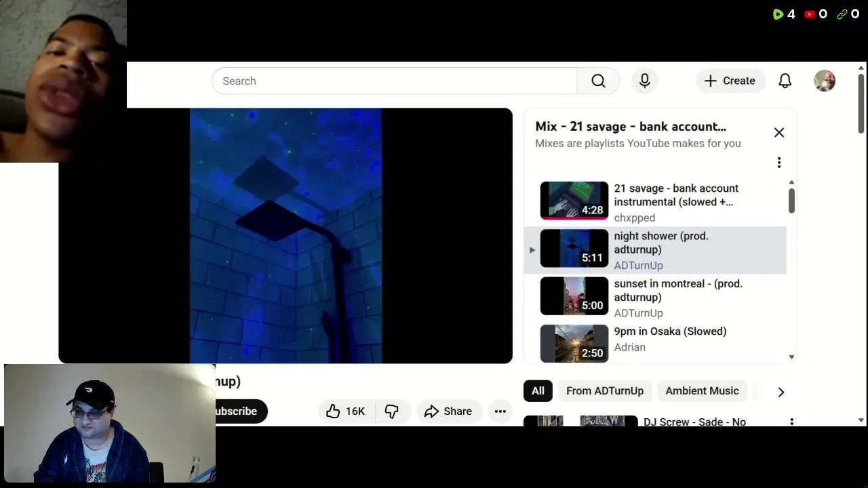Open options for DJ Screw Sade video
Image resolution: width=868 pixels, height=488 pixels.
(x=791, y=422)
